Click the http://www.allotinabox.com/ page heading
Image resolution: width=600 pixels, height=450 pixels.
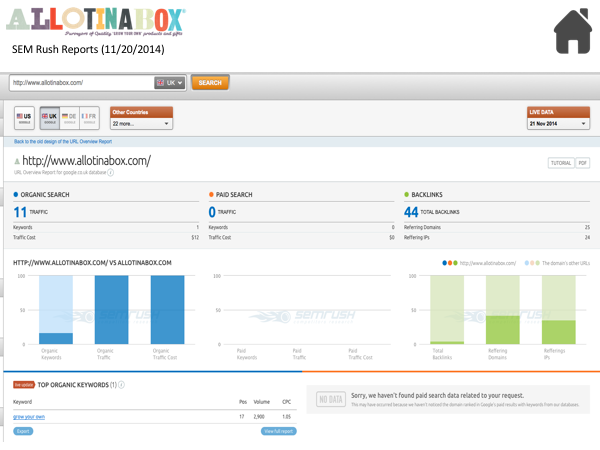coord(86,161)
